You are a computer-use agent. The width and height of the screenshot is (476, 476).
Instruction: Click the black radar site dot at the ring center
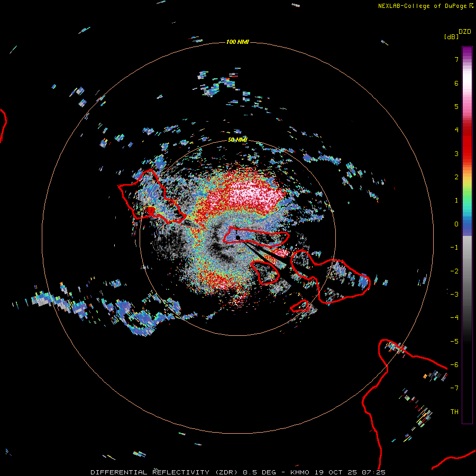click(238, 237)
